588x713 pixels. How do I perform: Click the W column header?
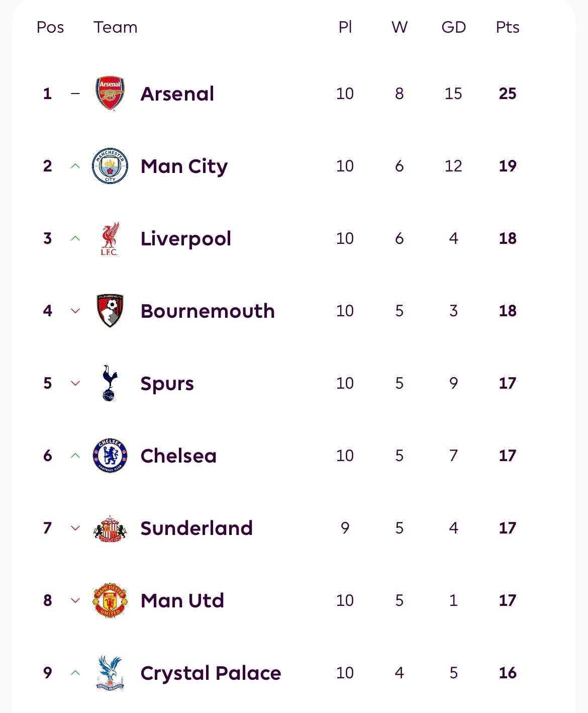point(400,27)
